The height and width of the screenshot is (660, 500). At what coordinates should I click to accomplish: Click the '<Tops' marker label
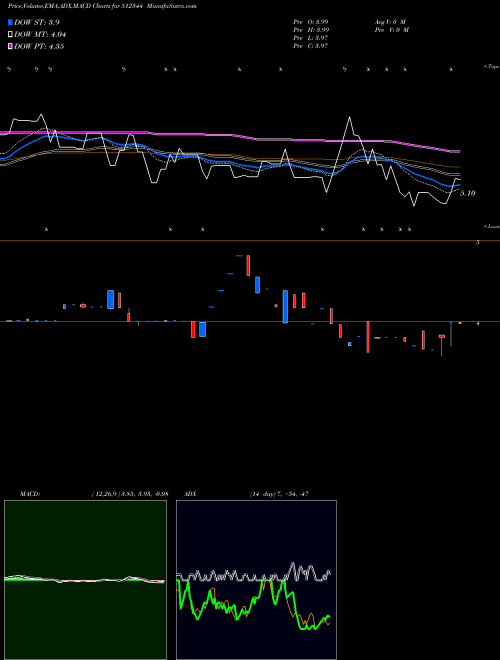point(491,67)
